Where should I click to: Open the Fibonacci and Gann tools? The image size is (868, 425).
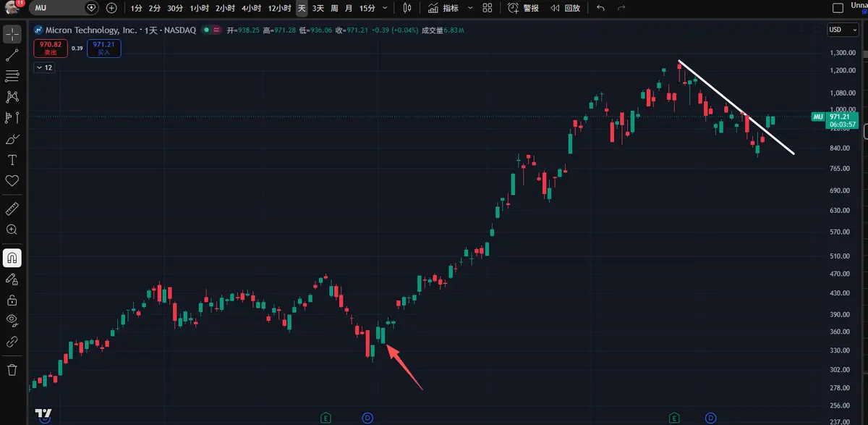pos(12,76)
